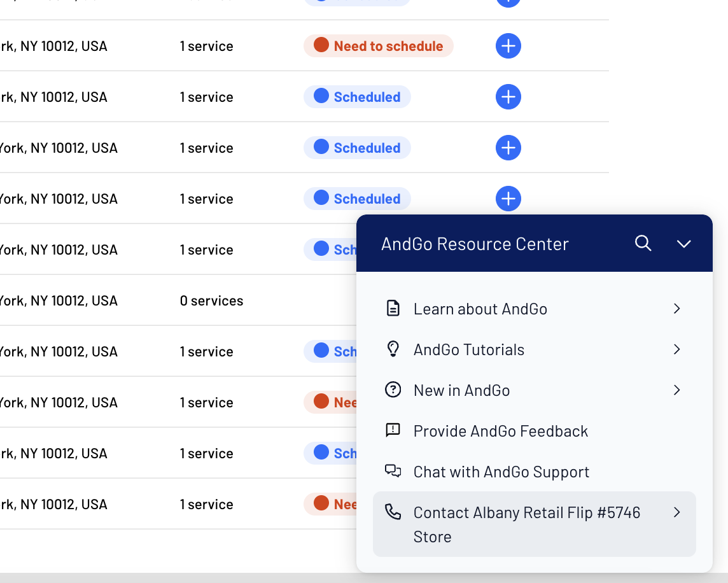
Task: Open New in AndGo
Action: pyautogui.click(x=534, y=390)
